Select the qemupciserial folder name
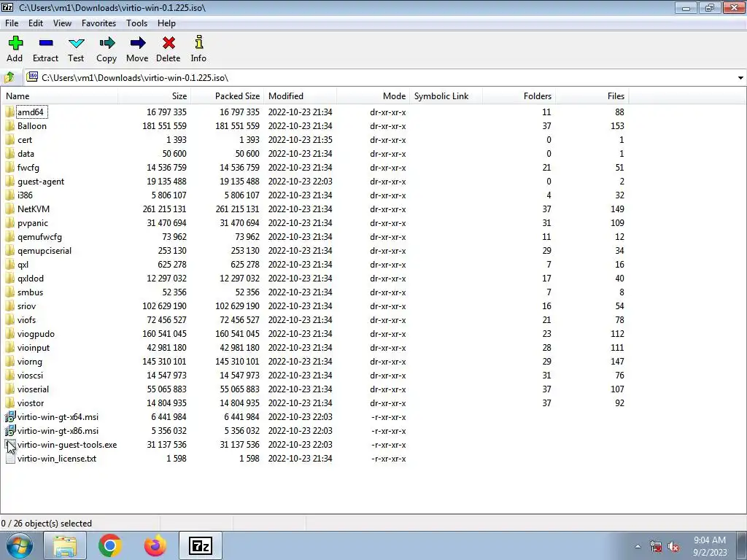 tap(44, 251)
